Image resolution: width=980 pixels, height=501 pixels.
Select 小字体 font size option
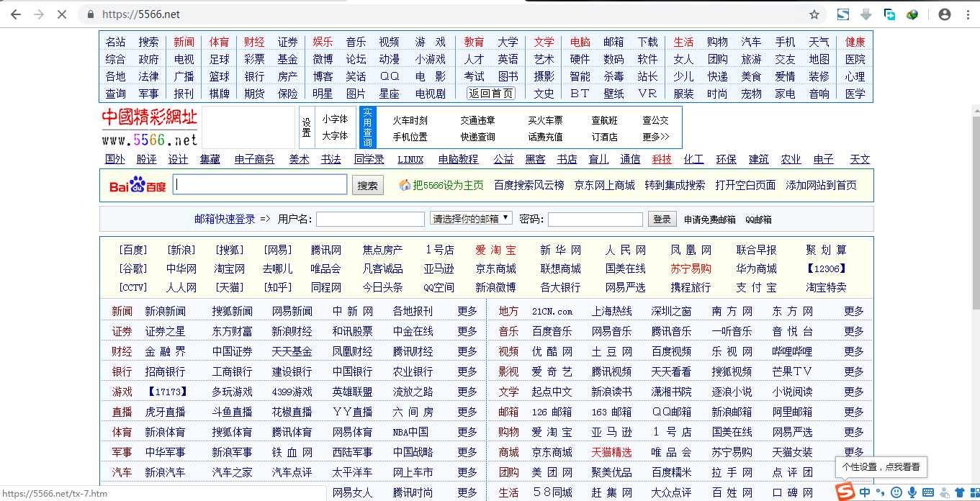pos(335,119)
